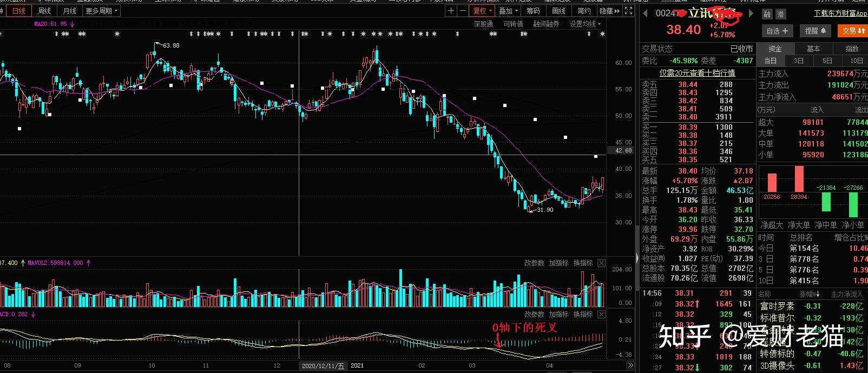Switch to 资金 capital tab
The width and height of the screenshot is (868, 373).
coord(775,49)
